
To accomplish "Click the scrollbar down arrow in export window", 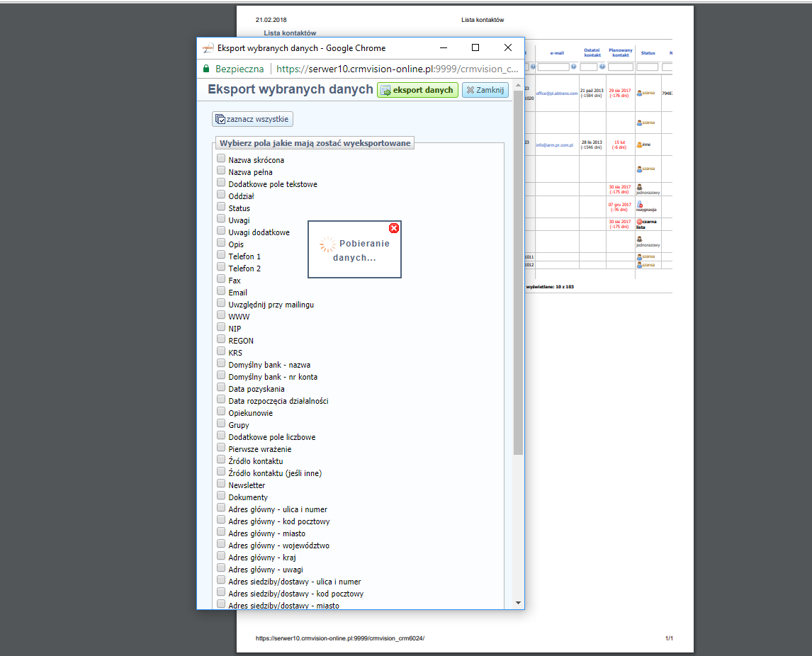I will point(518,603).
